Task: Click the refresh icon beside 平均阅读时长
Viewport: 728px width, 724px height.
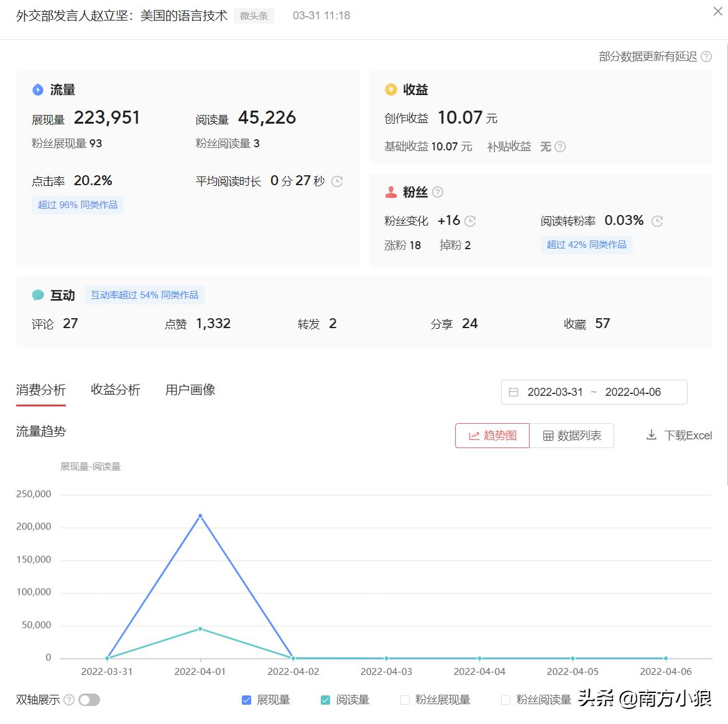Action: [336, 181]
